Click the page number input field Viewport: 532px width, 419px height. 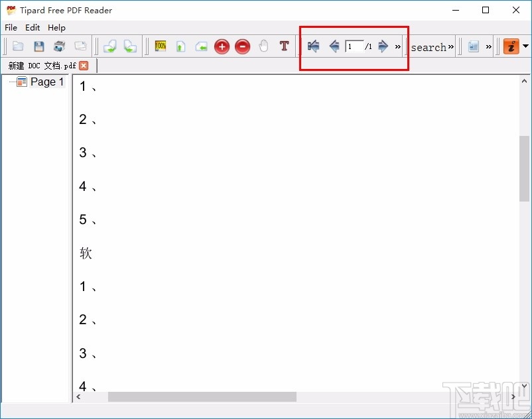pyautogui.click(x=354, y=46)
